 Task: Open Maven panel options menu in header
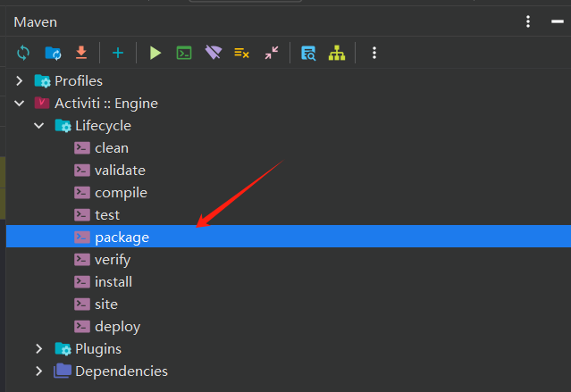(528, 21)
